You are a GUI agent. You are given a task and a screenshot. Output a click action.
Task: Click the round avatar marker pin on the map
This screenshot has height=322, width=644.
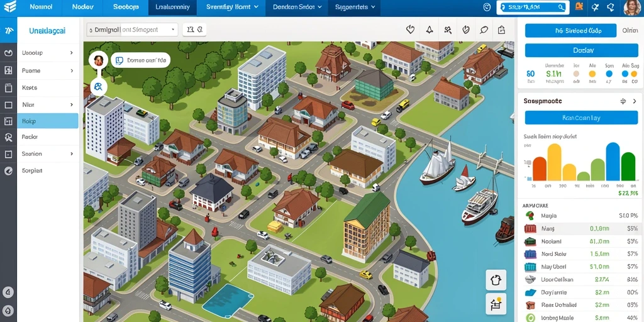point(98,61)
